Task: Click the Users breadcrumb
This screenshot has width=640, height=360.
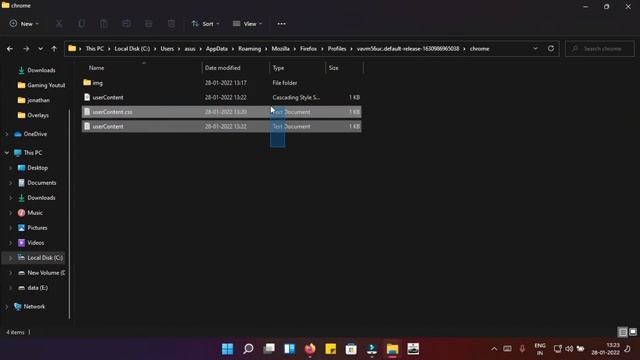Action: tap(167, 49)
